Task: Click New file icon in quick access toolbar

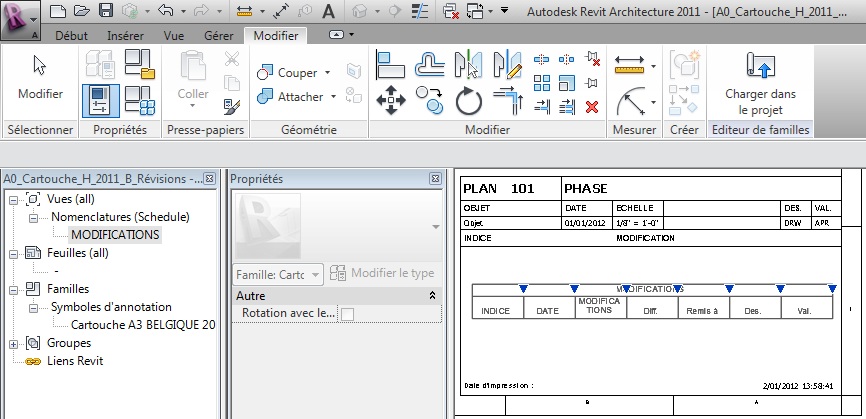Action: pos(59,10)
